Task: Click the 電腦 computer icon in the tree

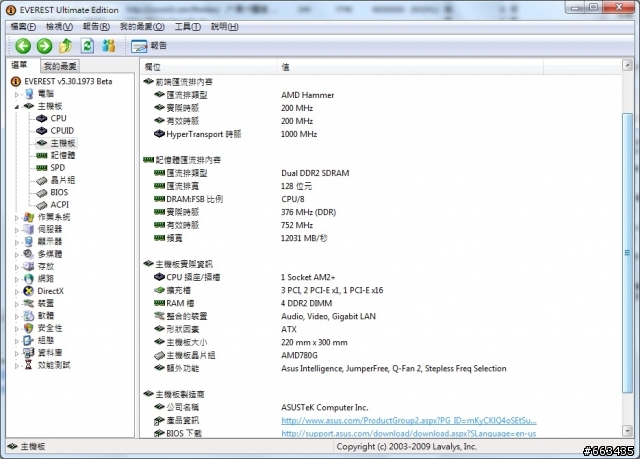Action: click(29, 94)
